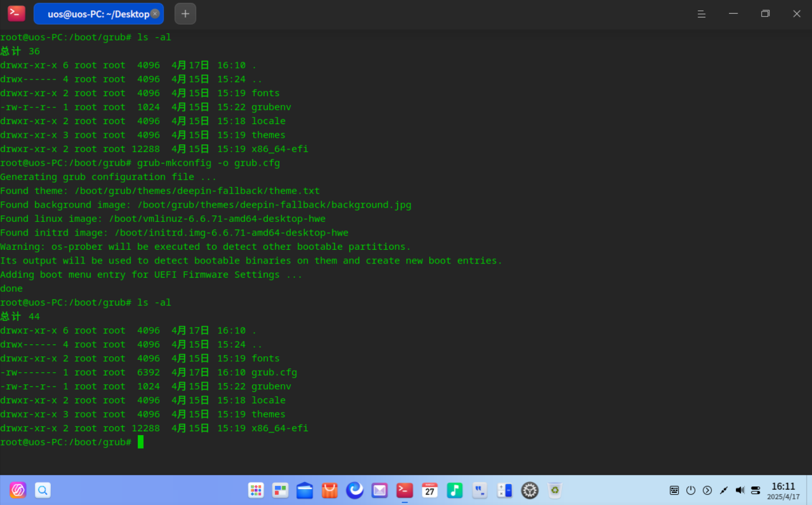Open the web browser from the dock
This screenshot has width=812, height=505.
coord(354,490)
